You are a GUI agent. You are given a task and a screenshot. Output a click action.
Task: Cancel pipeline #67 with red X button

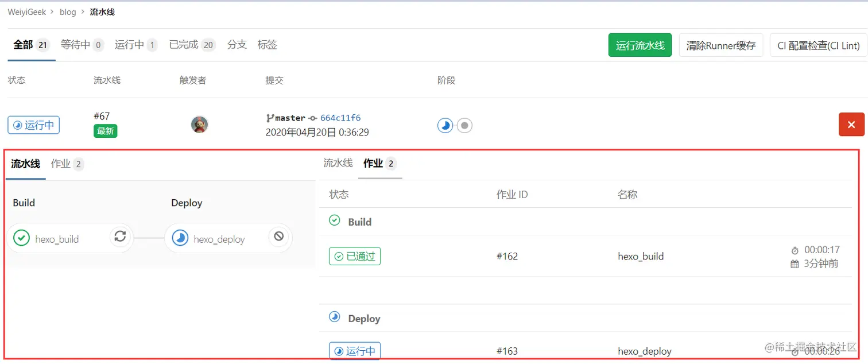pos(851,125)
